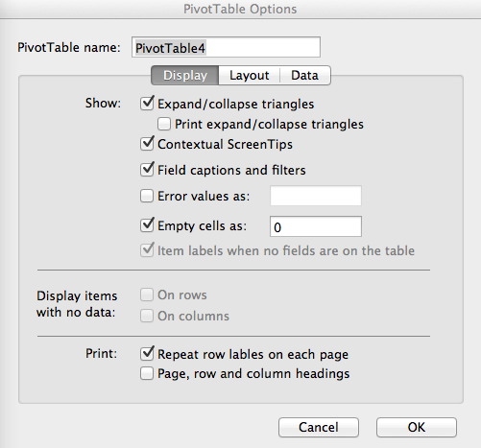481x448 pixels.
Task: Tick the On rows checkbox
Action: tap(147, 295)
